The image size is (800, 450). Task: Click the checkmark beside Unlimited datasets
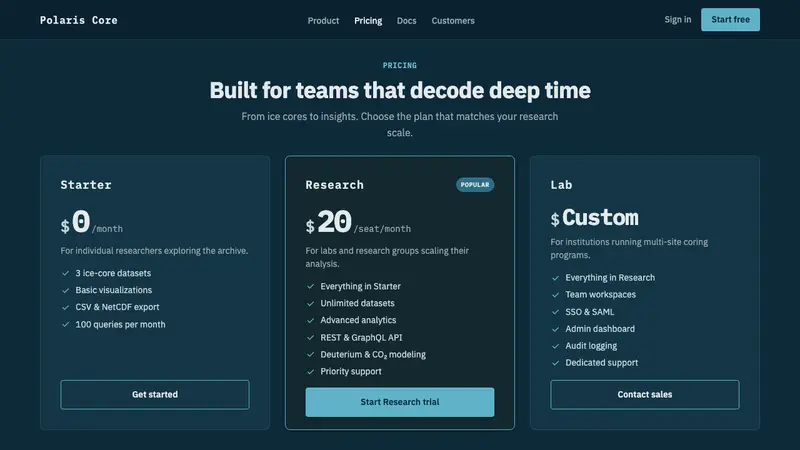click(310, 304)
